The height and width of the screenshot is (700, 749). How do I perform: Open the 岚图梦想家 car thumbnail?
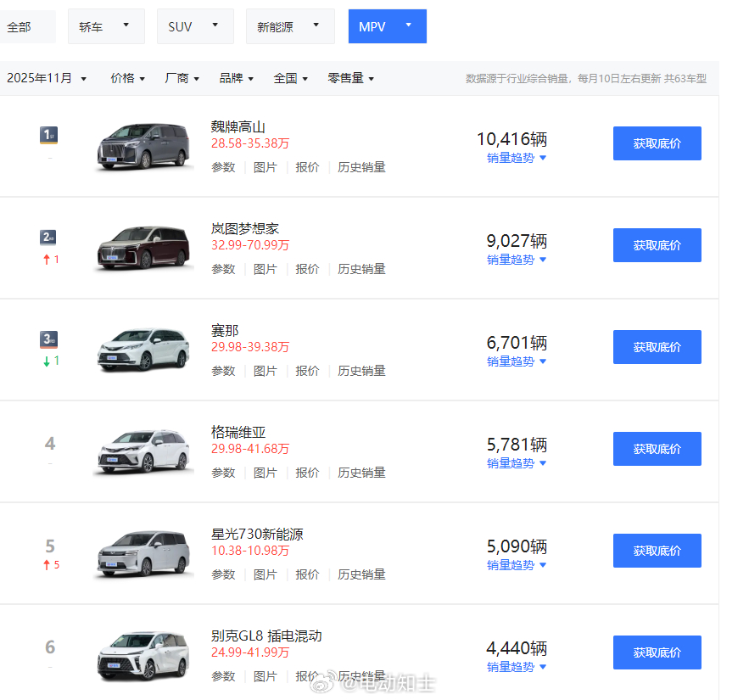pyautogui.click(x=143, y=248)
